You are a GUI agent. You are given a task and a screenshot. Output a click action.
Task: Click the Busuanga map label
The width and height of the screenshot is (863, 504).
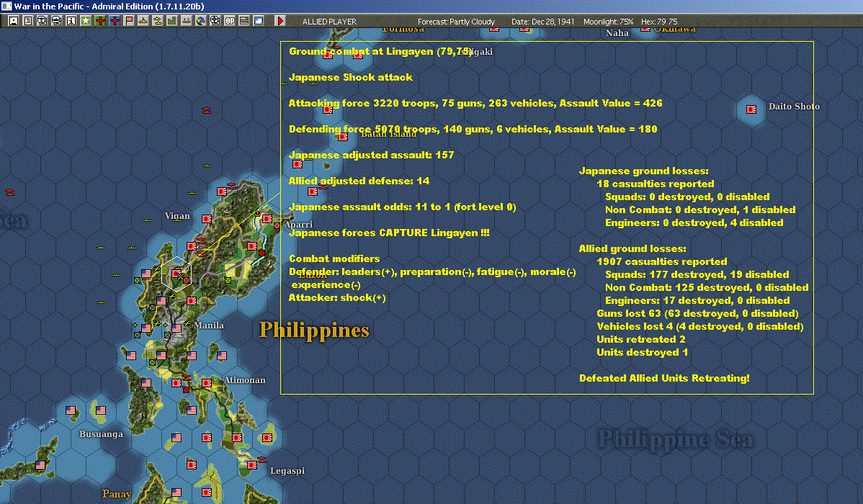tap(101, 434)
